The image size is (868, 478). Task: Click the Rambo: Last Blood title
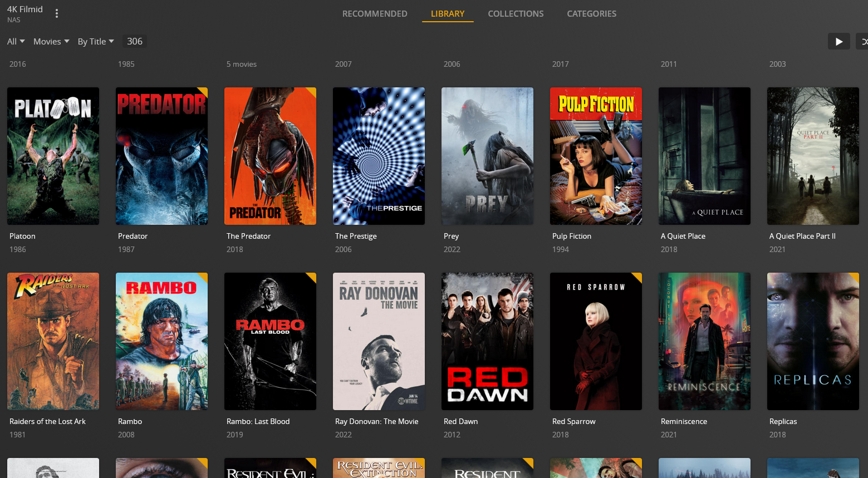coord(258,421)
